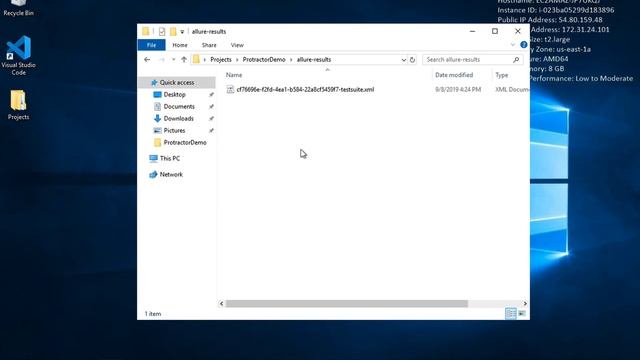Click the scrollbar right arrow

pos(525,304)
